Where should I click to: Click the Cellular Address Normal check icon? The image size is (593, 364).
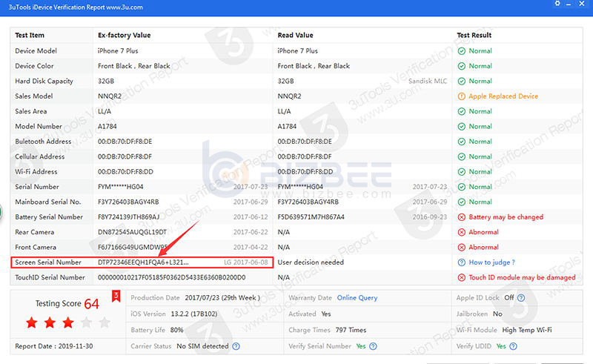tap(461, 157)
